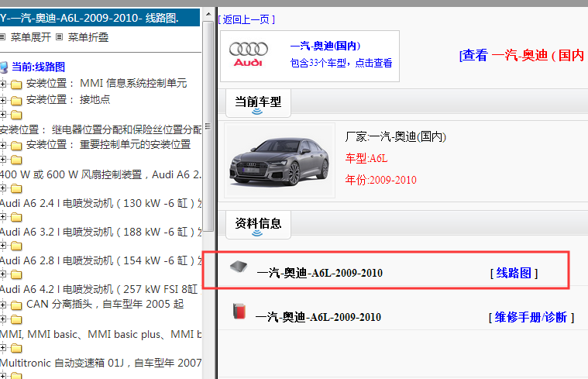Click folder icon above 继电器位置分配 text

click(x=16, y=115)
